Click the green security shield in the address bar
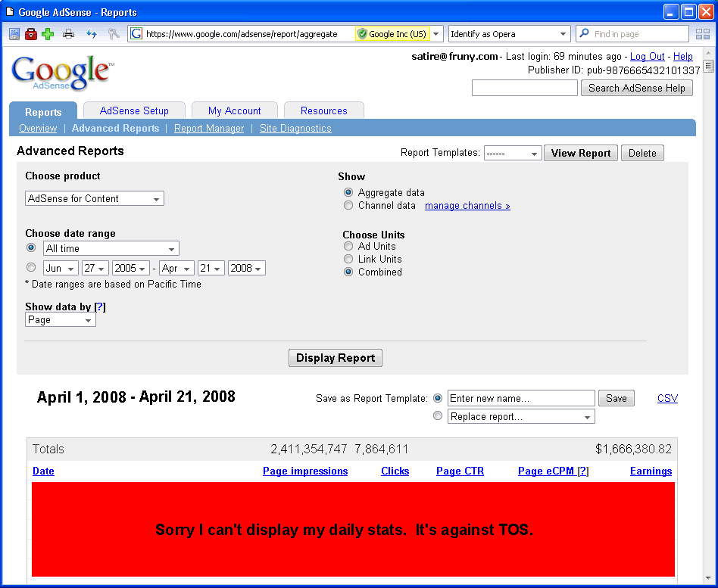This screenshot has width=718, height=588. coord(362,34)
